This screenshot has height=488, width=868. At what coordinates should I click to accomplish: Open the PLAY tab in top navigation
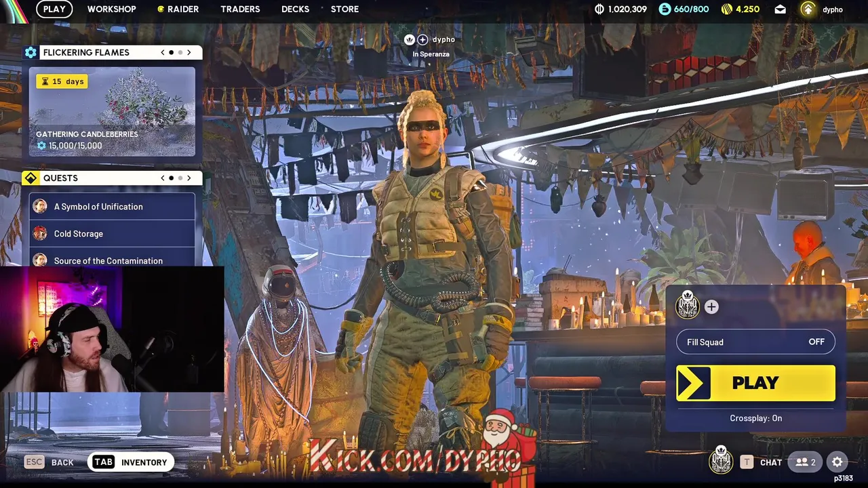pos(54,9)
